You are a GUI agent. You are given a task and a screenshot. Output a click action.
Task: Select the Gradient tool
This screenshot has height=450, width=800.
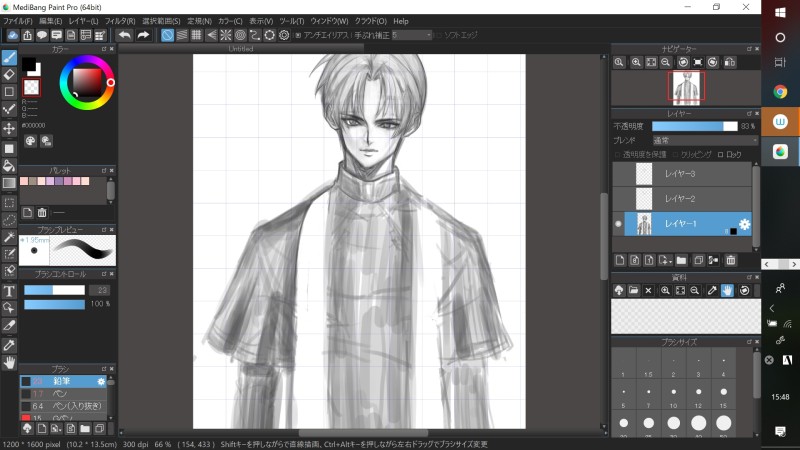(9, 183)
